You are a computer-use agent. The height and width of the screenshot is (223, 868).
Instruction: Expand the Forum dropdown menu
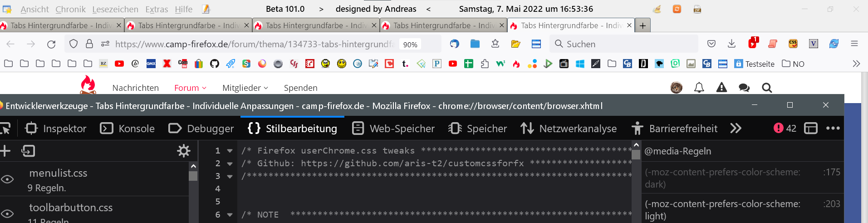pyautogui.click(x=190, y=88)
